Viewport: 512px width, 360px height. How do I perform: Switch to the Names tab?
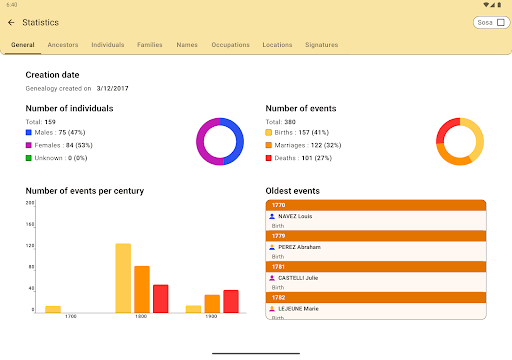(x=187, y=45)
